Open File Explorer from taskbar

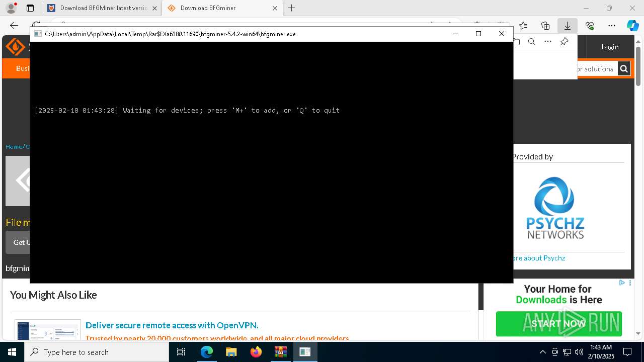click(231, 352)
